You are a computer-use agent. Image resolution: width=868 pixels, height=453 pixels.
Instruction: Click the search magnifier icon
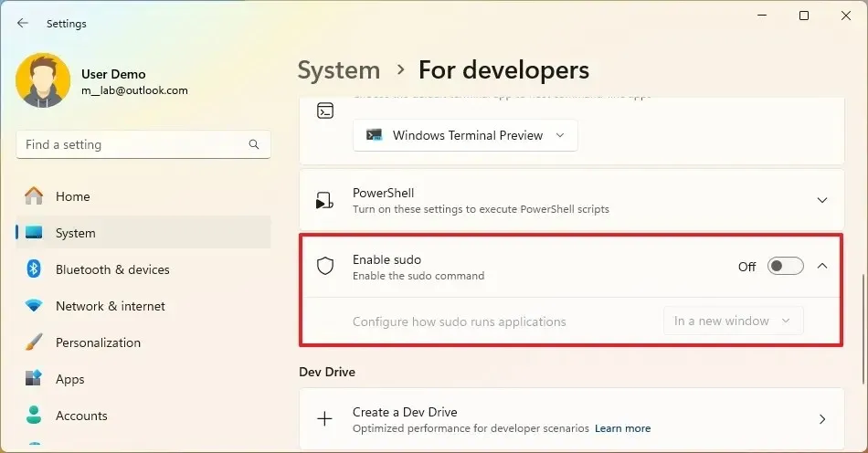point(254,145)
